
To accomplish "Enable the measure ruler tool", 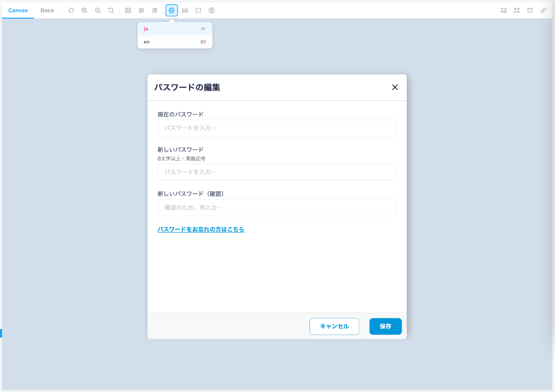I will [x=185, y=10].
